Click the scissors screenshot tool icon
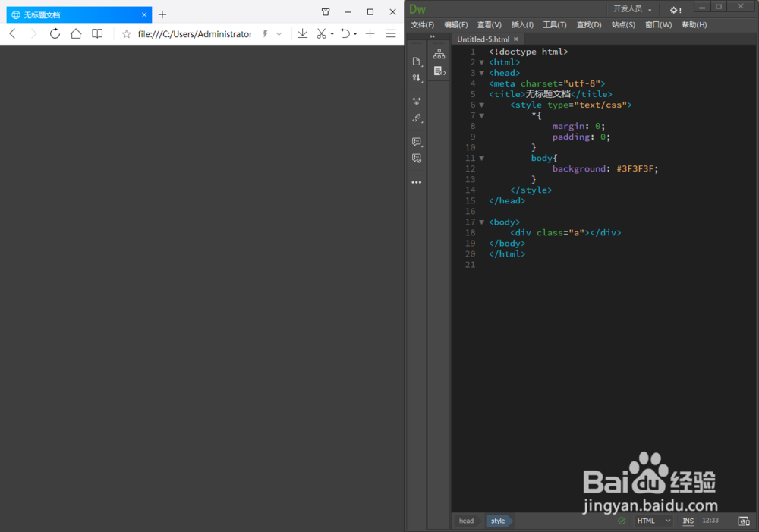The width and height of the screenshot is (759, 532). pyautogui.click(x=321, y=33)
